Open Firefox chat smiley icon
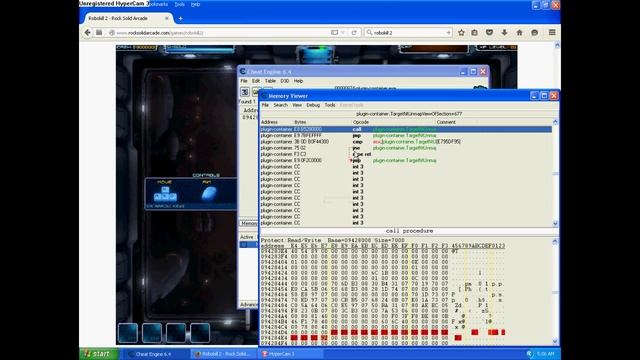Viewport: 640px width, 360px height. tap(534, 32)
